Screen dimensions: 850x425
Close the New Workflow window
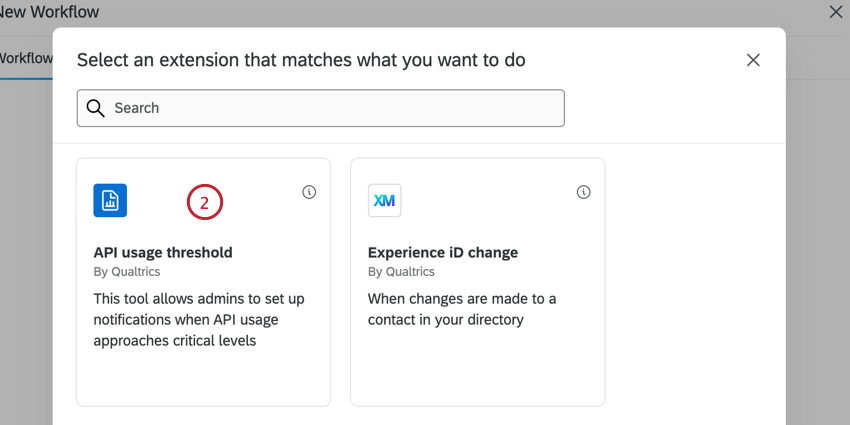pyautogui.click(x=836, y=12)
